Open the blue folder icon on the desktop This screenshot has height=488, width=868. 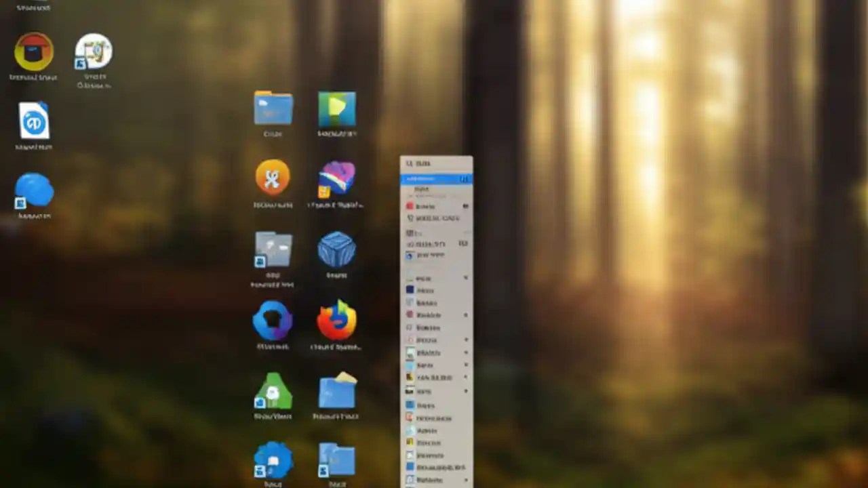(273, 108)
